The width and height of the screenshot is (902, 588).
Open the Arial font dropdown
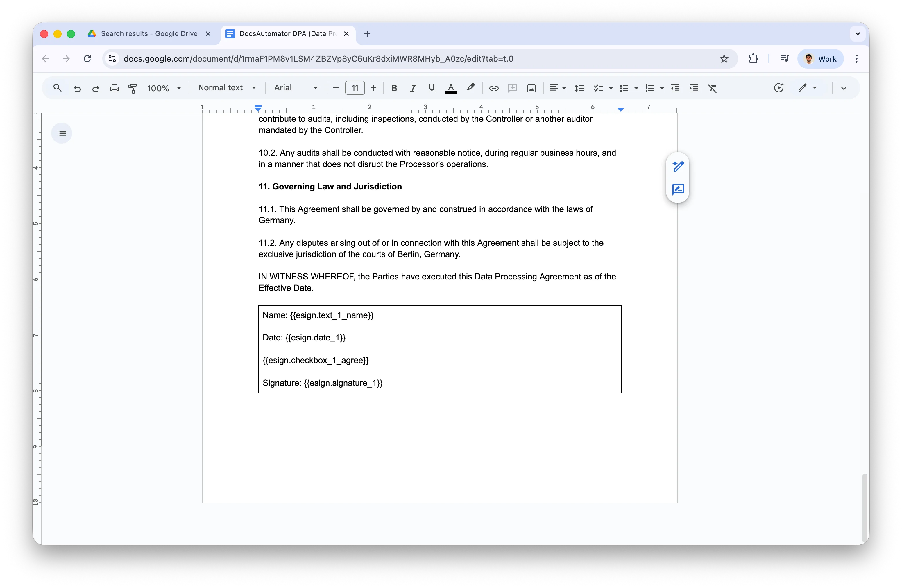tap(296, 88)
